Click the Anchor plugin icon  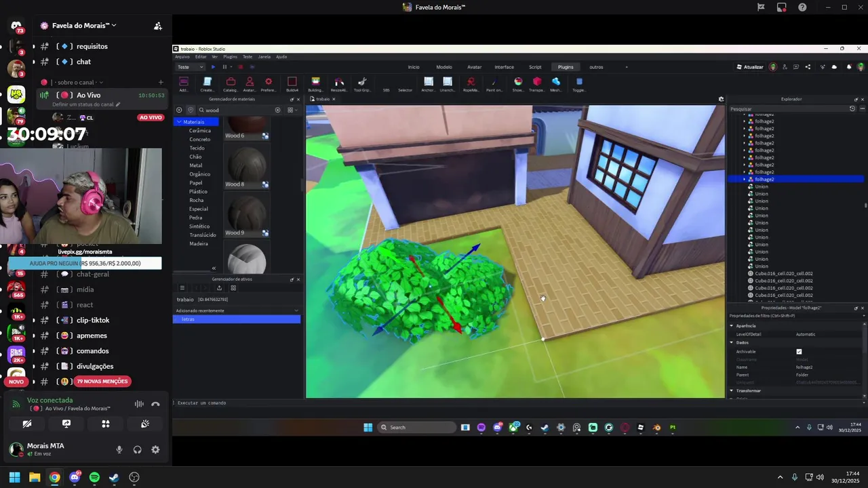tap(429, 84)
